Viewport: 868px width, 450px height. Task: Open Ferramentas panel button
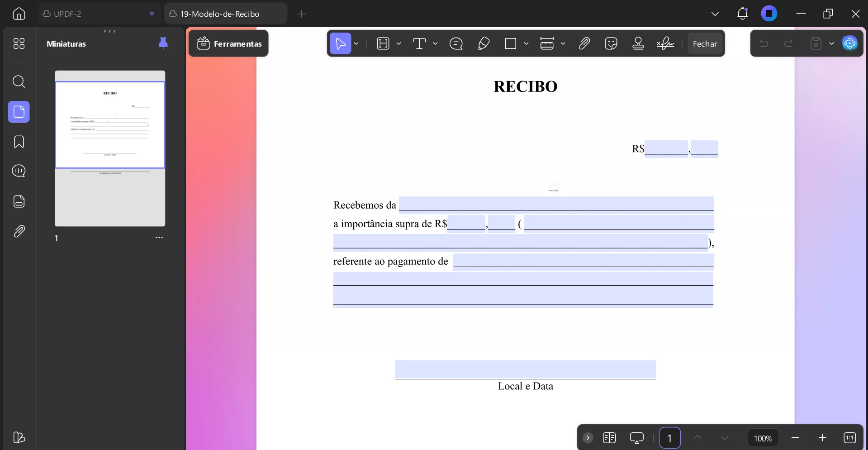[229, 43]
